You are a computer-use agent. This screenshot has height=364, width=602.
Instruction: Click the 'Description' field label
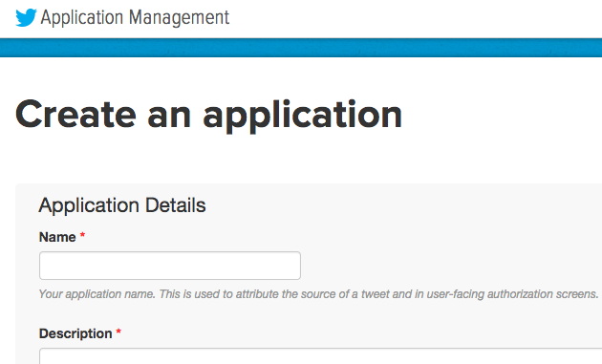[x=75, y=333]
